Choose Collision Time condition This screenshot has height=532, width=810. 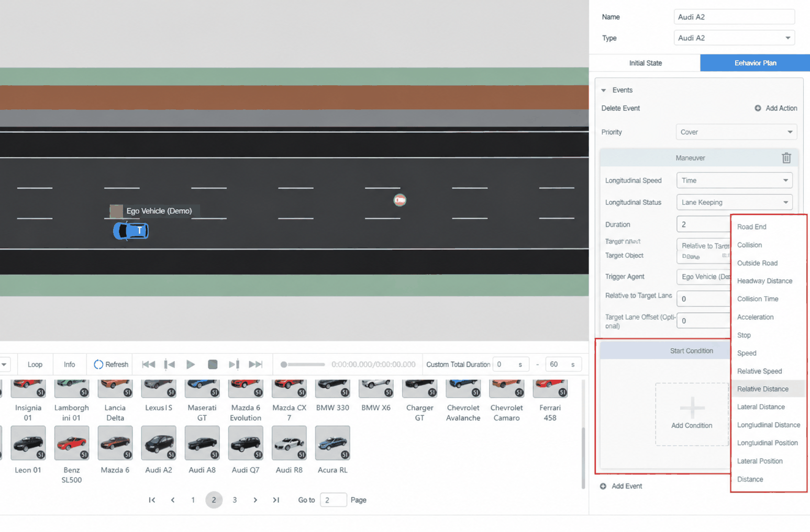click(758, 299)
